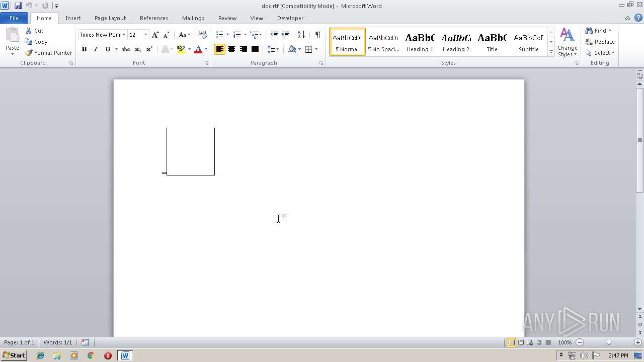Switch to the Insert tab
644x362 pixels.
(73, 18)
